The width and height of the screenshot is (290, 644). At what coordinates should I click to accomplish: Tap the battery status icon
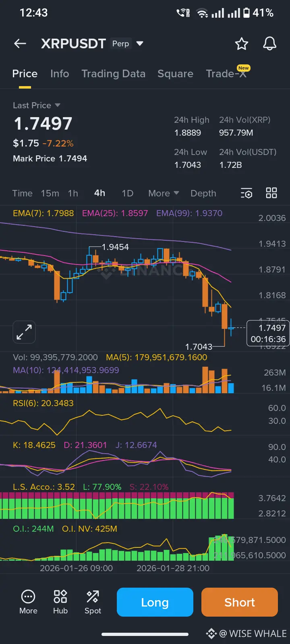(246, 13)
